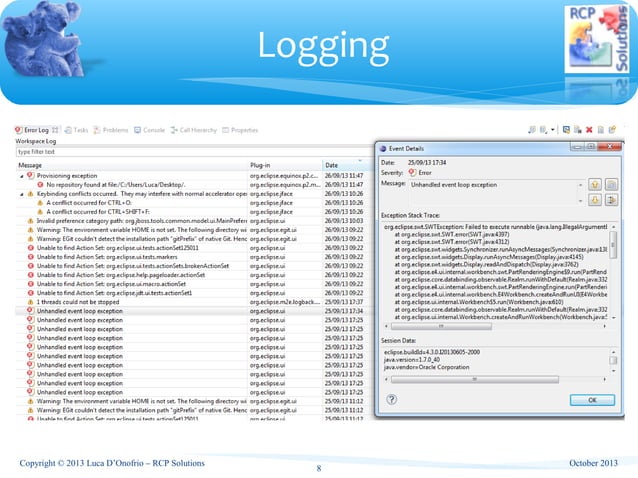
Task: Click Message field scroll down arrow
Action: (x=580, y=201)
